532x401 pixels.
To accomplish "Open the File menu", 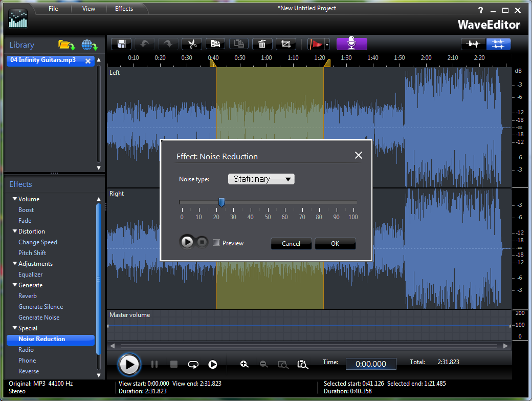I will click(53, 9).
